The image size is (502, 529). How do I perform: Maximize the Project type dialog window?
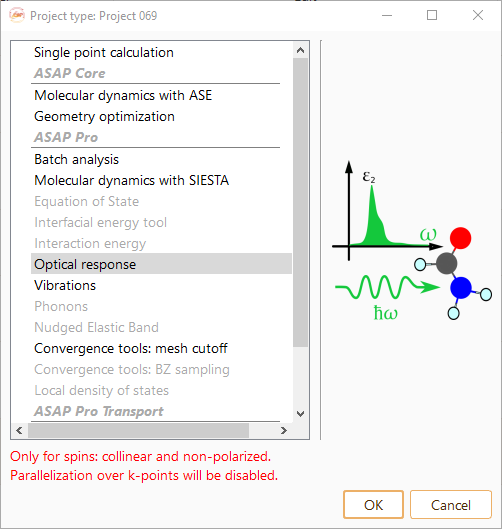(432, 15)
